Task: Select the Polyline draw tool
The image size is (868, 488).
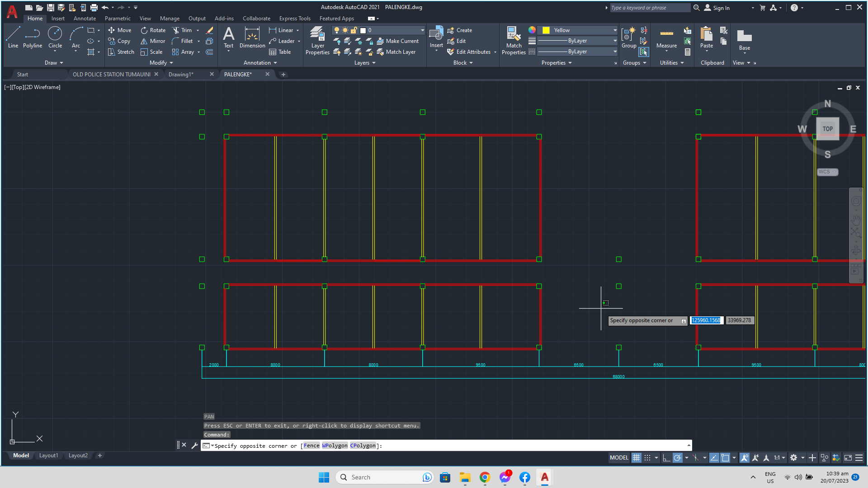Action: (33, 37)
